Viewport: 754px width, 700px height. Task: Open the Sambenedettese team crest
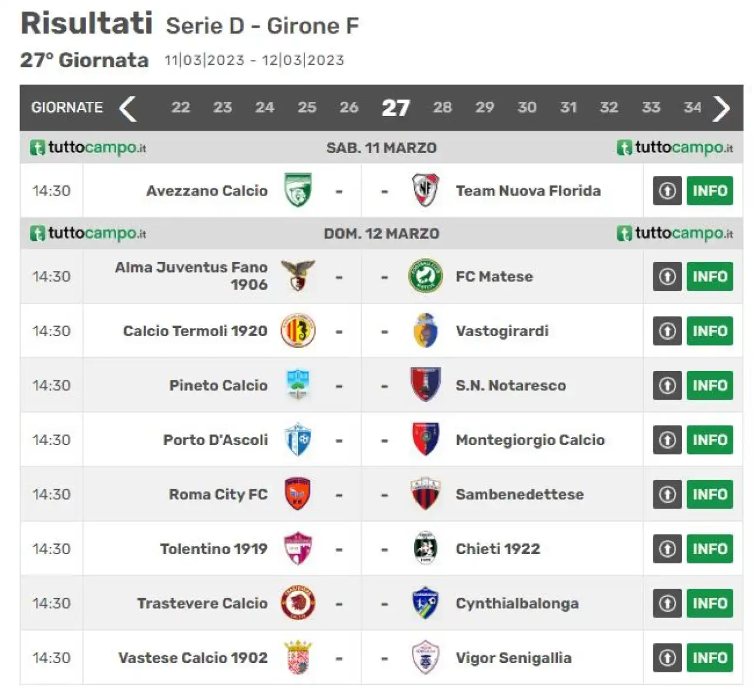(x=425, y=494)
